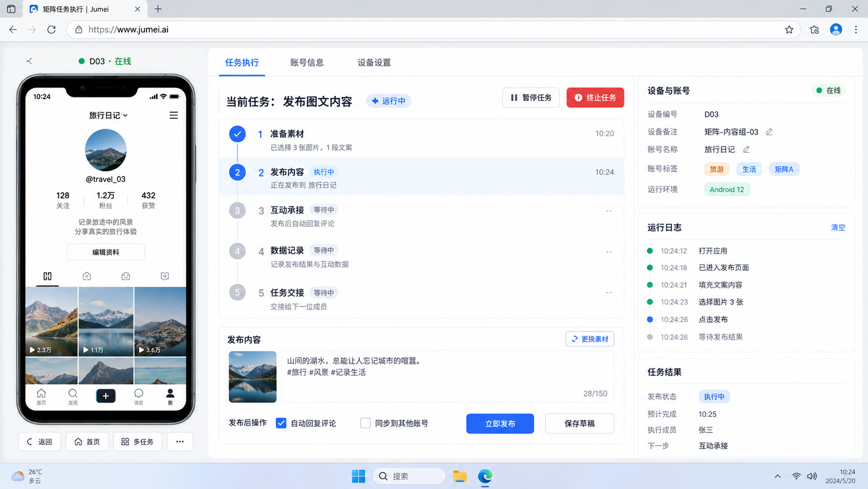Click the 旅游 account tag
The image size is (868, 489).
[717, 169]
